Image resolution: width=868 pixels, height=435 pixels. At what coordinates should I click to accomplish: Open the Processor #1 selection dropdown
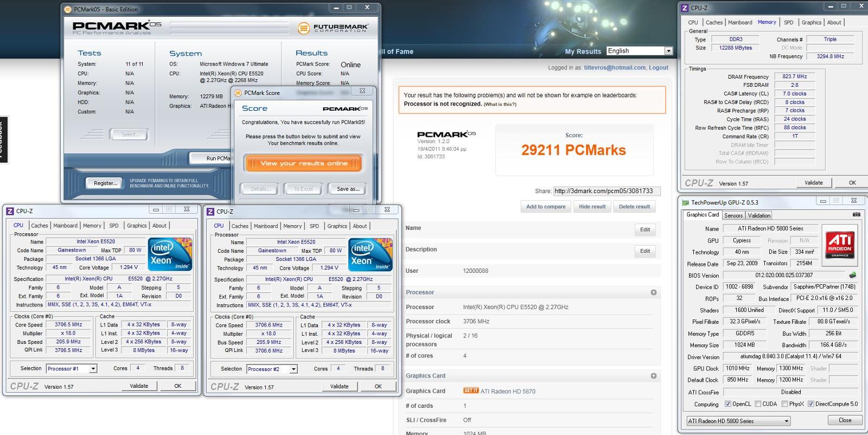point(72,369)
